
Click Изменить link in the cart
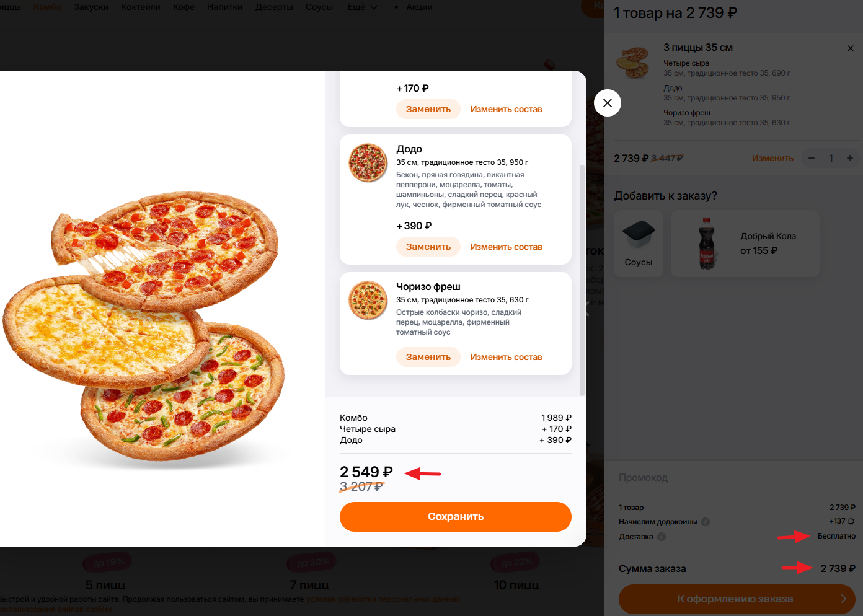coord(772,158)
